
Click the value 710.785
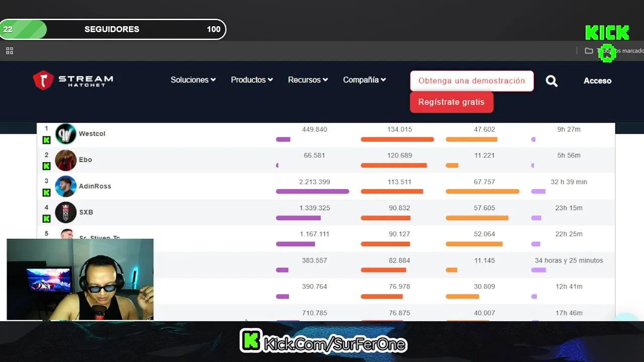314,313
